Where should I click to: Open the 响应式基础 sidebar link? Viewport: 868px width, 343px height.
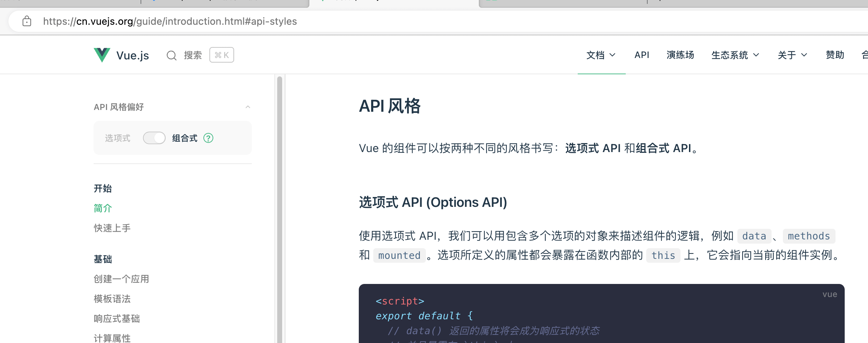[117, 319]
